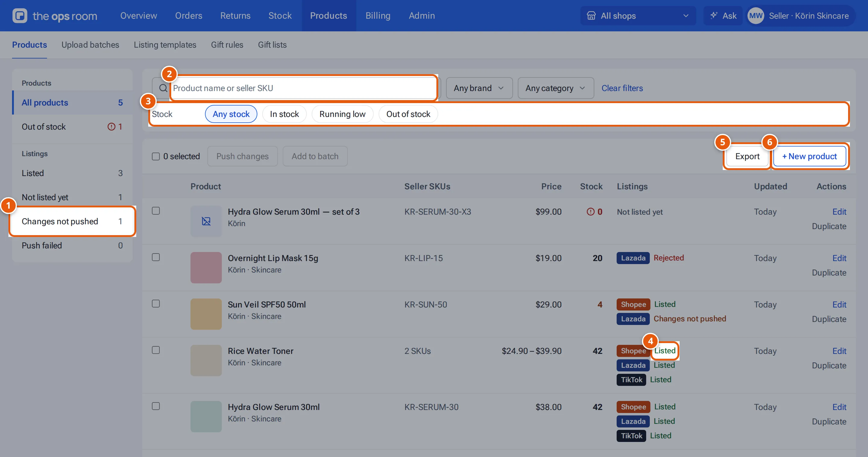Click the out-of-stock warning icon in sidebar

pos(111,127)
